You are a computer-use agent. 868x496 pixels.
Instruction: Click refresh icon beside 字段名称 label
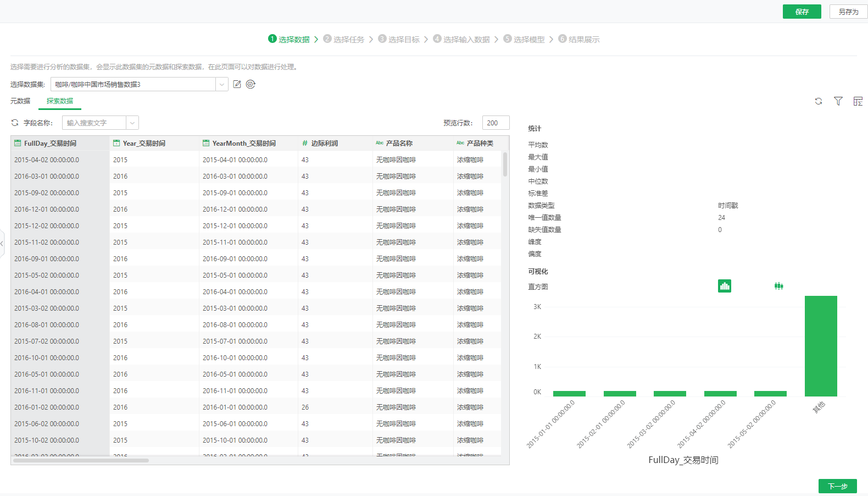click(x=15, y=123)
